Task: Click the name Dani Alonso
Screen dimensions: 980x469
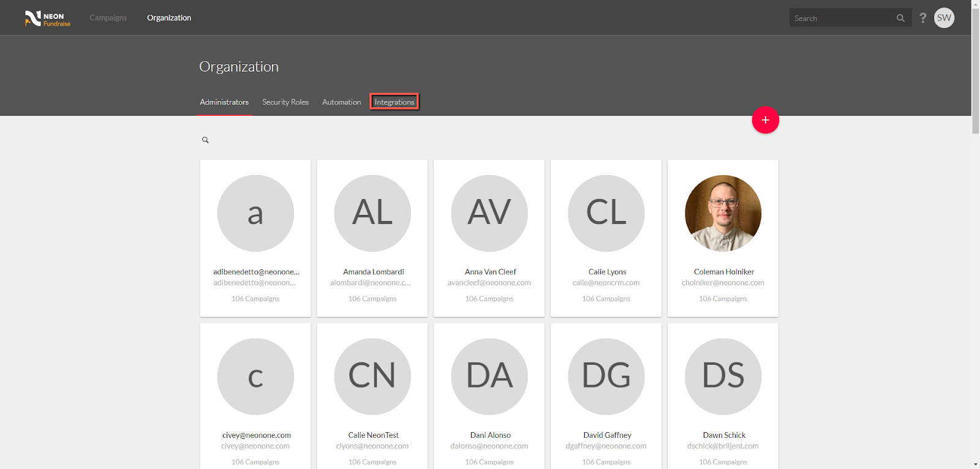Action: [x=490, y=435]
